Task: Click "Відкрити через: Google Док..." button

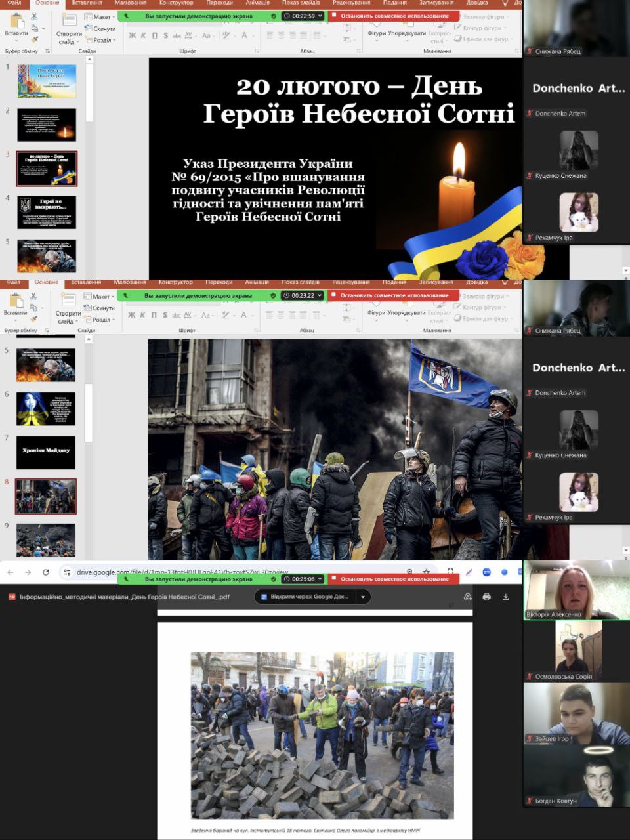Action: point(305,597)
